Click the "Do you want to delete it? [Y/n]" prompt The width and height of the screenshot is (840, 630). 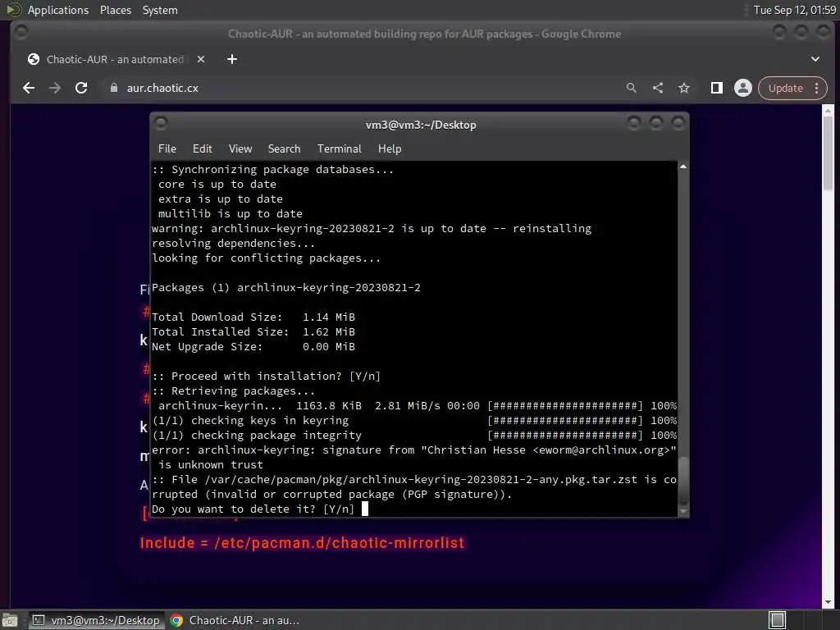coord(253,509)
